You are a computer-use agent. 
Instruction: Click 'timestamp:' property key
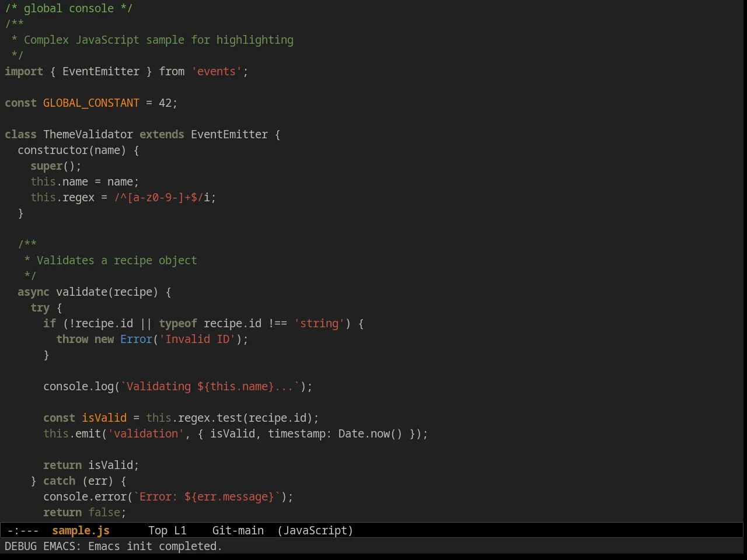(x=300, y=433)
